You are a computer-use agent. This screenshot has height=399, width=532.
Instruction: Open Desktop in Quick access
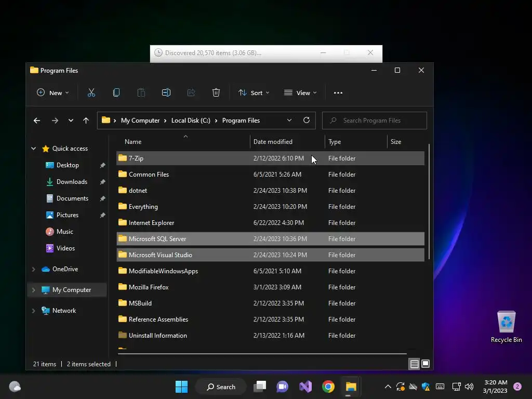point(68,165)
